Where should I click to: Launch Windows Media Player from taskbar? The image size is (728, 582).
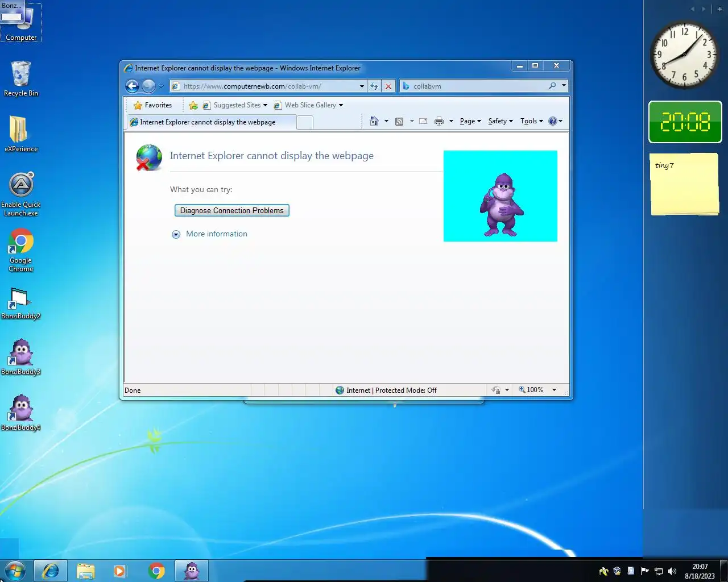point(120,571)
